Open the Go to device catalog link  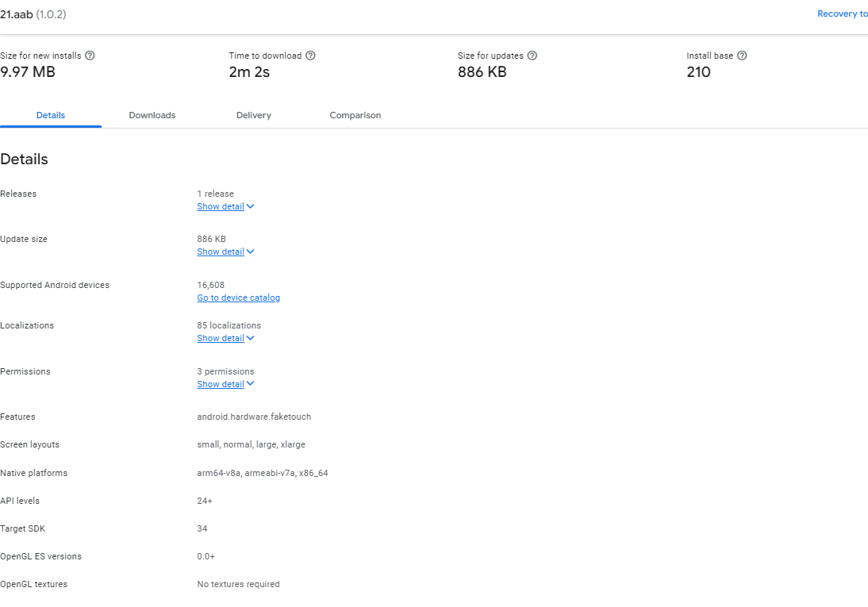(x=238, y=298)
